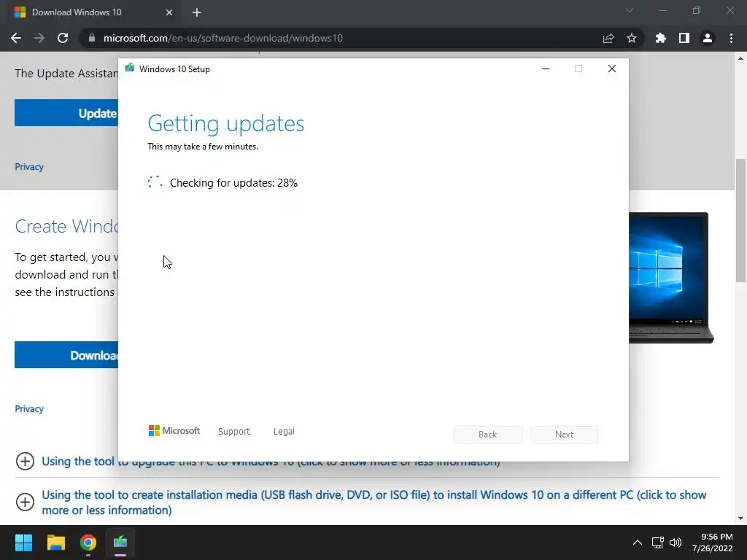Close the Windows 10 Setup dialog
Image resolution: width=747 pixels, height=560 pixels.
tap(612, 69)
